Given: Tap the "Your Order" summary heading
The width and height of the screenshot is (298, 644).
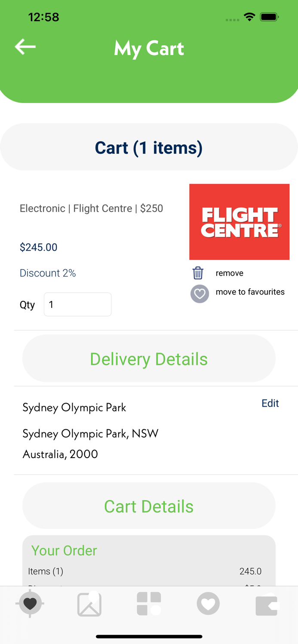Looking at the screenshot, I should coord(64,550).
